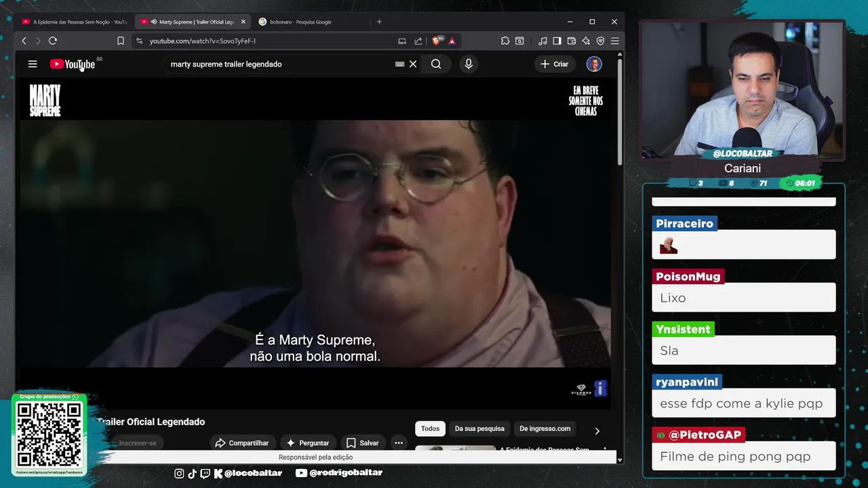868x488 pixels.
Task: Switch to 'A Epidemia das Pessoas Sem Noção' tab
Action: pos(75,22)
